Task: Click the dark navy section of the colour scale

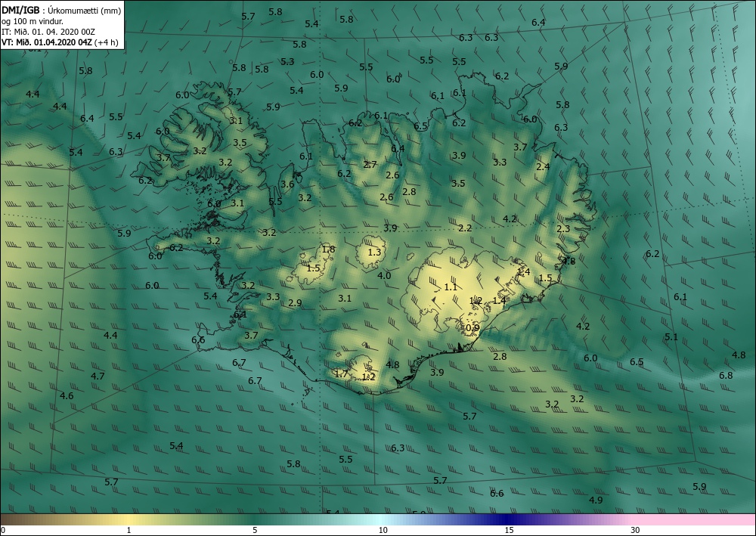Action: [x=507, y=519]
